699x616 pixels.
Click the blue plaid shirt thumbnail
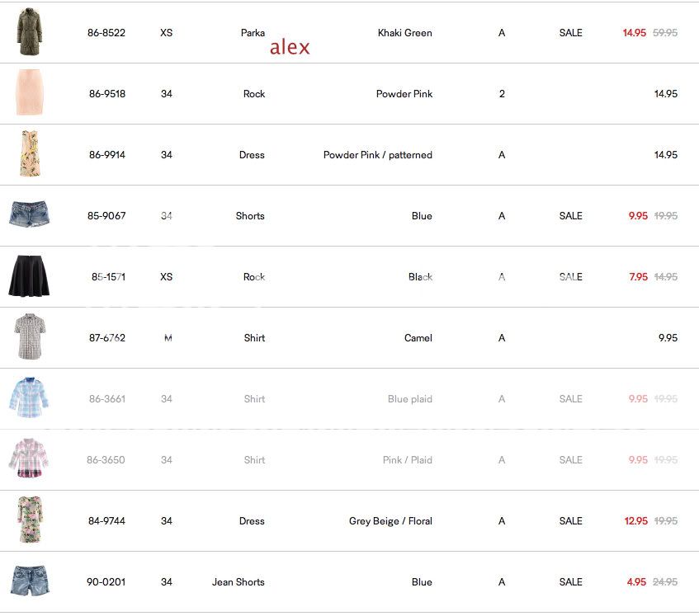29,398
